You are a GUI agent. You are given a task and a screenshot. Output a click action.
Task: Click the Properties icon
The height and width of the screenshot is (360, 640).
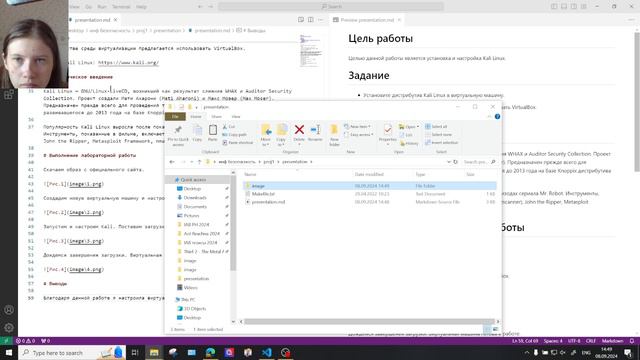click(388, 134)
